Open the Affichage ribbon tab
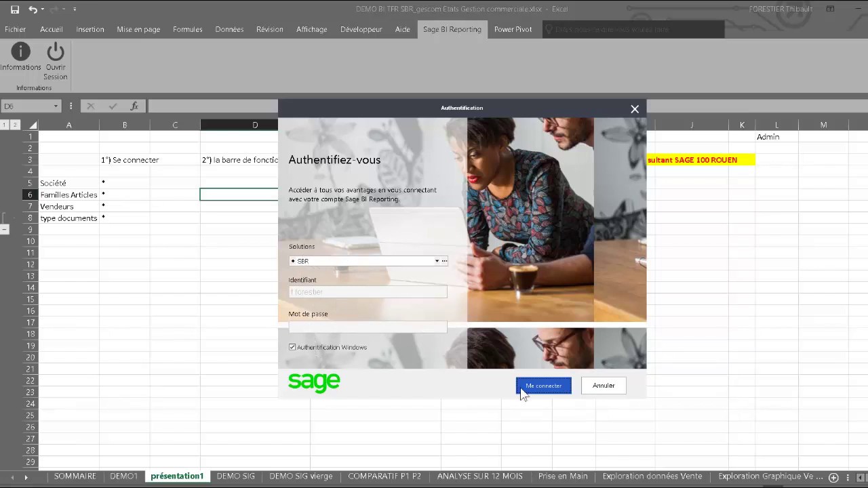This screenshot has height=488, width=868. pos(312,29)
